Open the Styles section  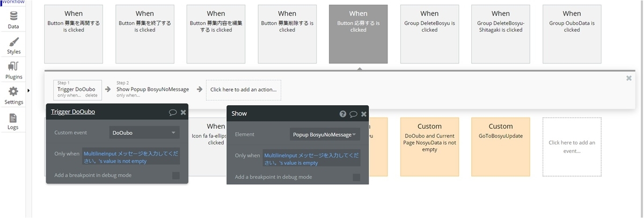(x=13, y=45)
